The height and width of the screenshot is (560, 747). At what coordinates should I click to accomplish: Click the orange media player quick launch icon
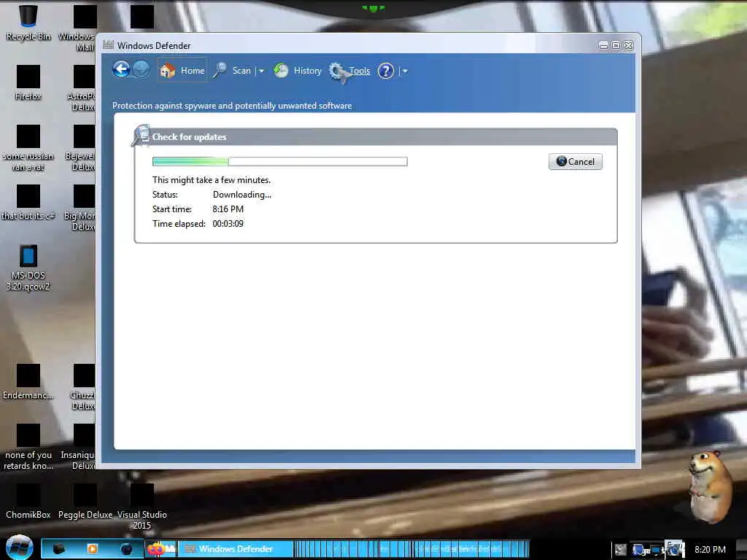pos(93,549)
